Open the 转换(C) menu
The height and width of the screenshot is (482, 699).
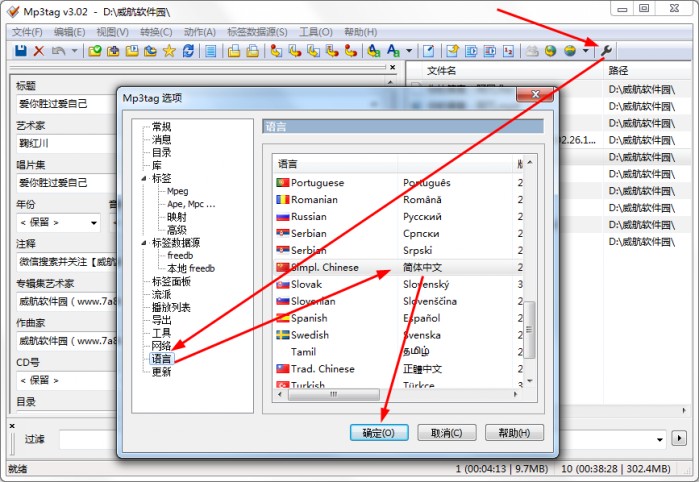click(156, 32)
